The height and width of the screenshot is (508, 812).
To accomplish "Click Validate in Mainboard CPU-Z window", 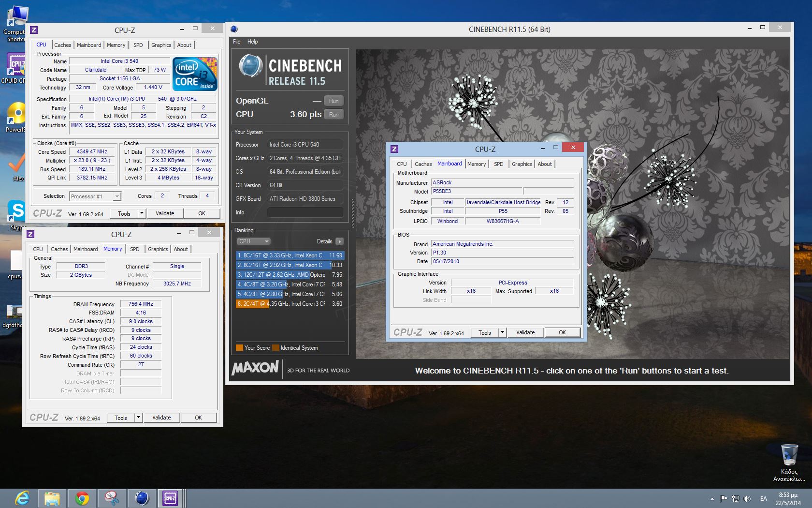I will coord(525,332).
